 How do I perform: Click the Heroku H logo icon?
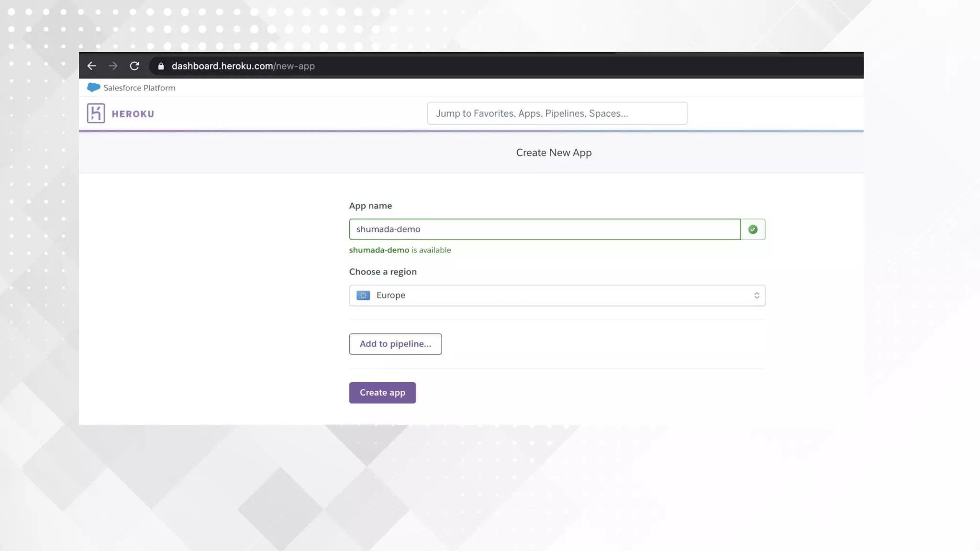tap(96, 113)
